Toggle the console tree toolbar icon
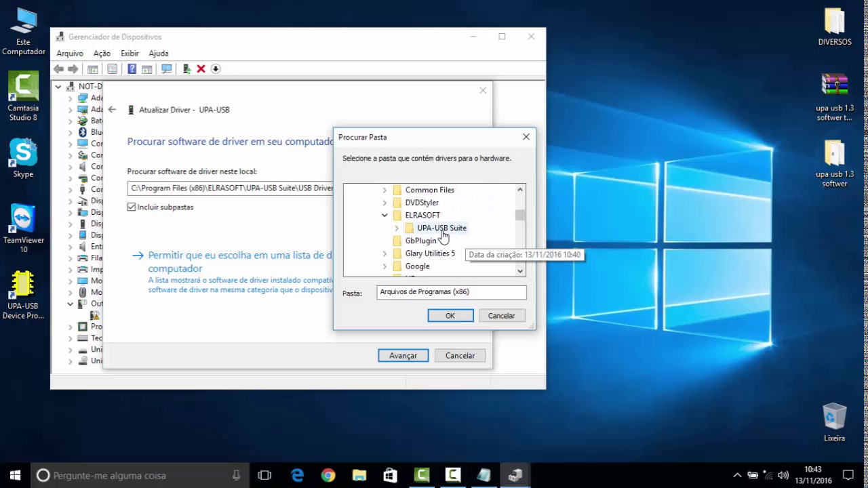The height and width of the screenshot is (488, 868). [x=93, y=69]
